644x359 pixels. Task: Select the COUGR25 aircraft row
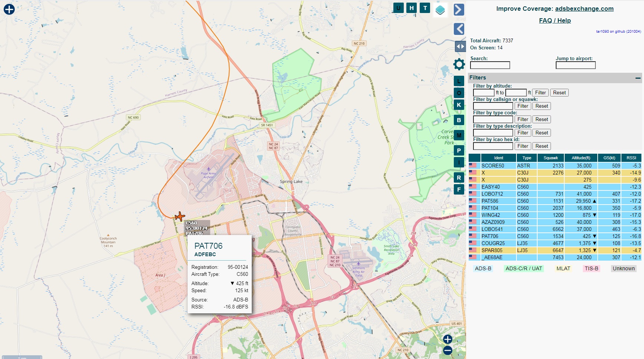coord(555,243)
